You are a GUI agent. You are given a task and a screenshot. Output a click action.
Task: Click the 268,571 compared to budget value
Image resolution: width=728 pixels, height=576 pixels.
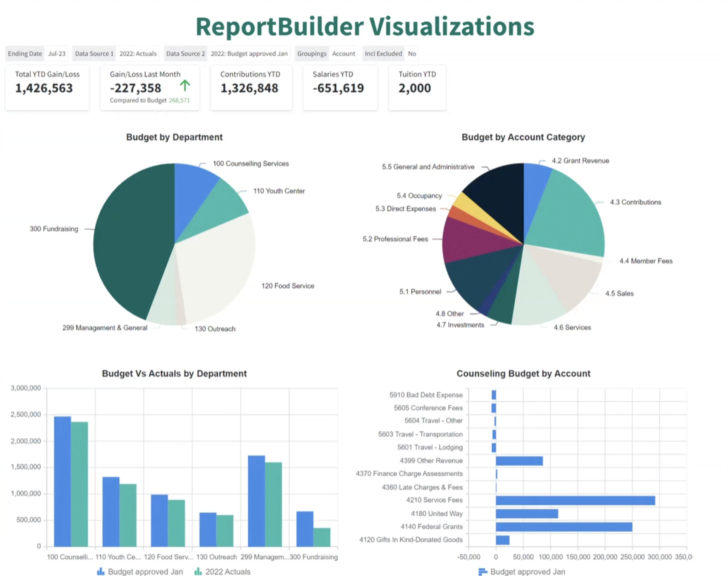click(179, 100)
